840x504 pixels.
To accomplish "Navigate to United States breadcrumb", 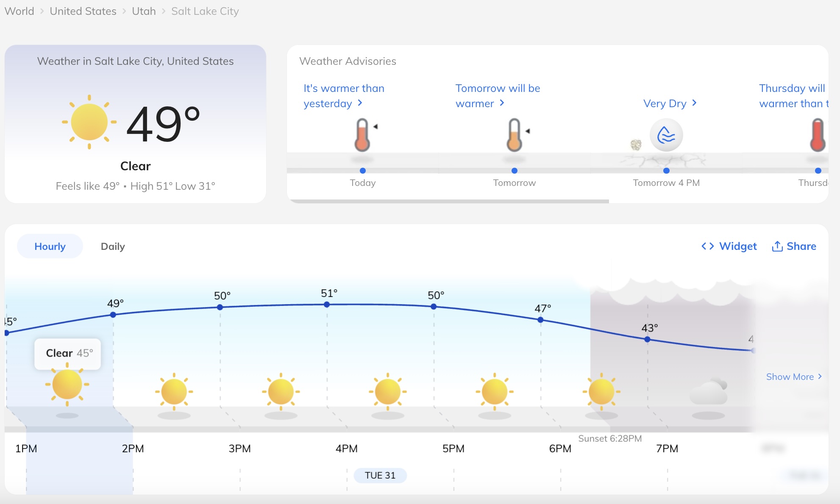I will (x=83, y=11).
